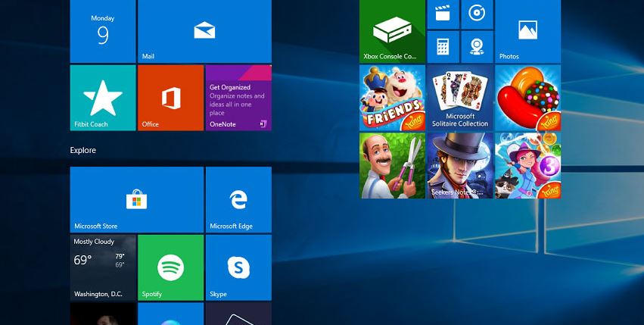This screenshot has width=644, height=325.
Task: Open the Calculator tile
Action: point(443,47)
